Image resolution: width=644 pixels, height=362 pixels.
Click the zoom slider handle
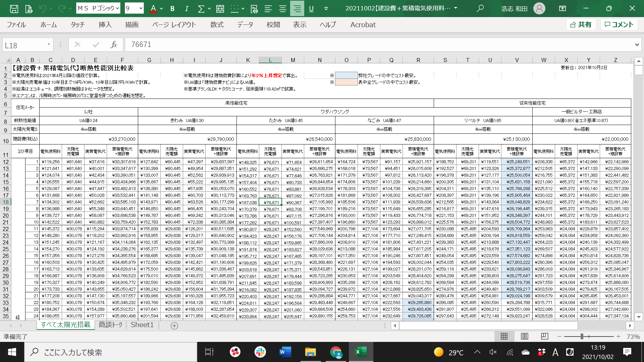(x=582, y=336)
